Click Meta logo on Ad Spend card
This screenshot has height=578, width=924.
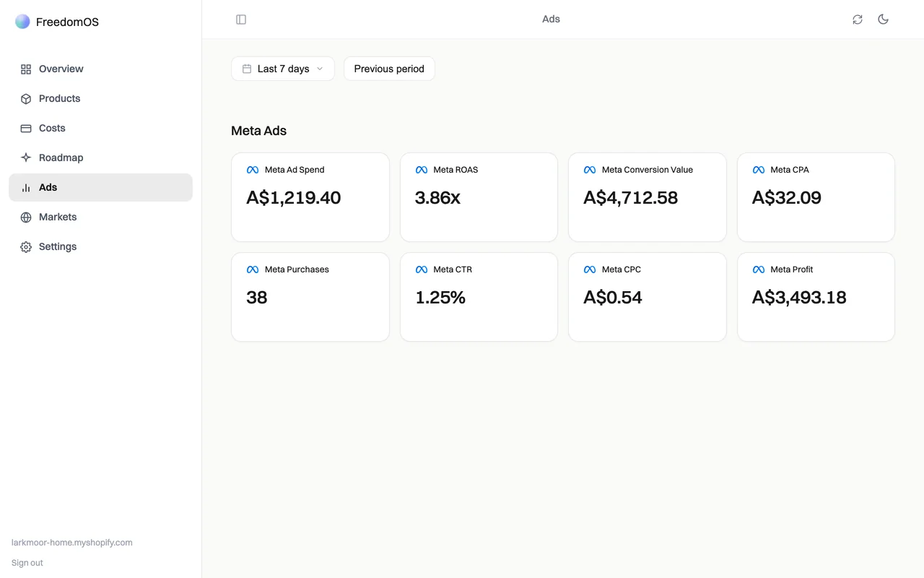coord(253,170)
